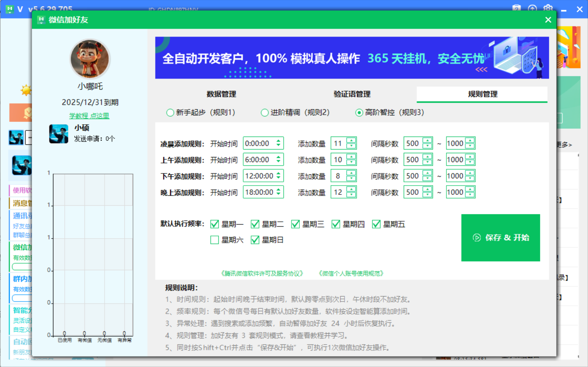Image resolution: width=588 pixels, height=367 pixels.
Task: Click the upload arrow icon in the main window title bar
Action: [x=533, y=8]
